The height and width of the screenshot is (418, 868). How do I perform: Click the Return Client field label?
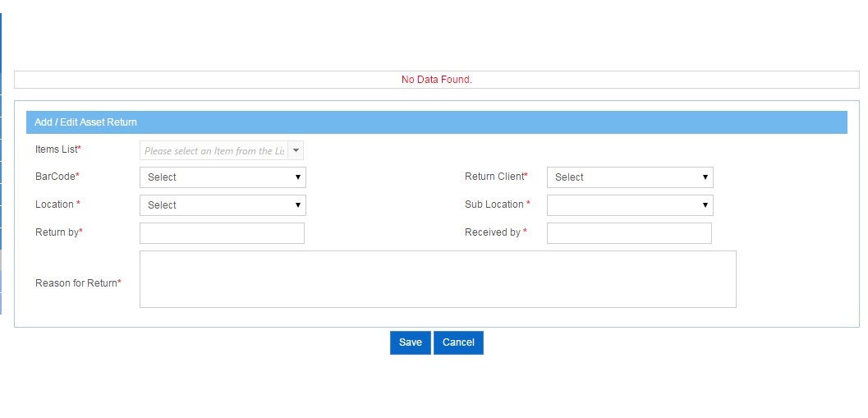click(x=496, y=176)
